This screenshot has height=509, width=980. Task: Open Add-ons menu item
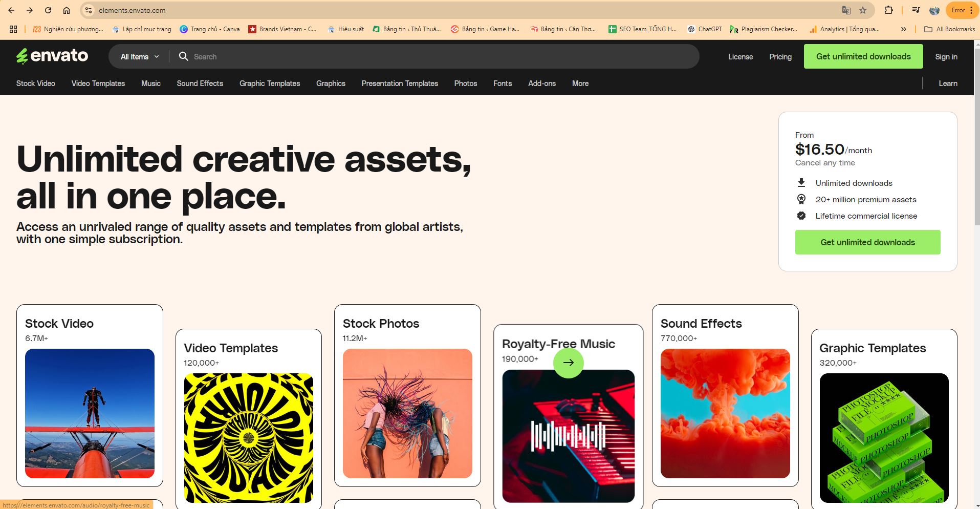(x=542, y=83)
